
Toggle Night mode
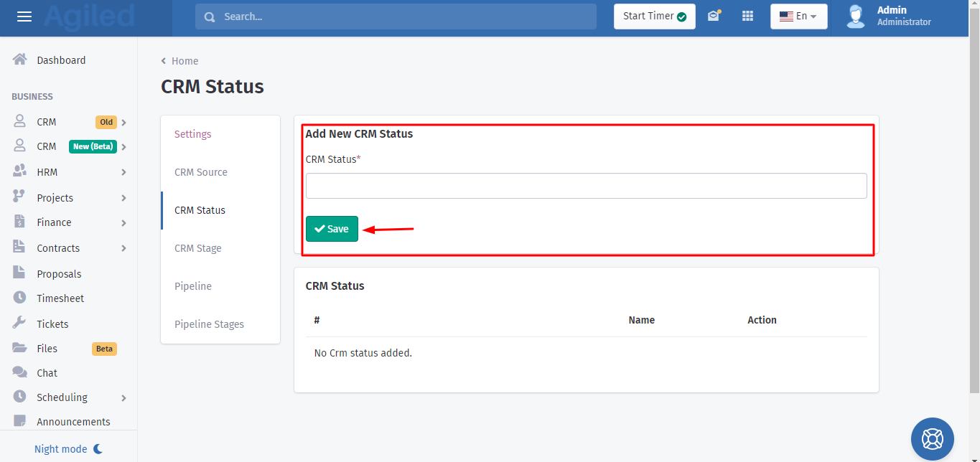[x=69, y=449]
